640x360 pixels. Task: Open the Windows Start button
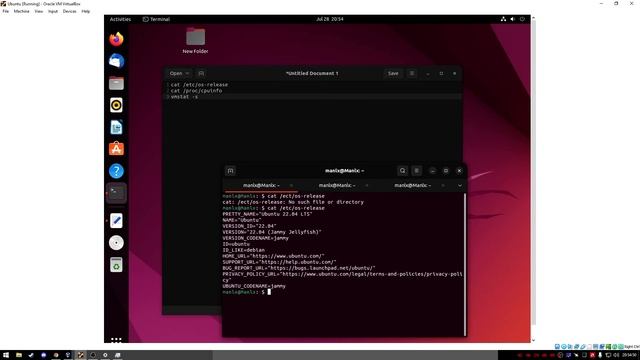point(6,355)
